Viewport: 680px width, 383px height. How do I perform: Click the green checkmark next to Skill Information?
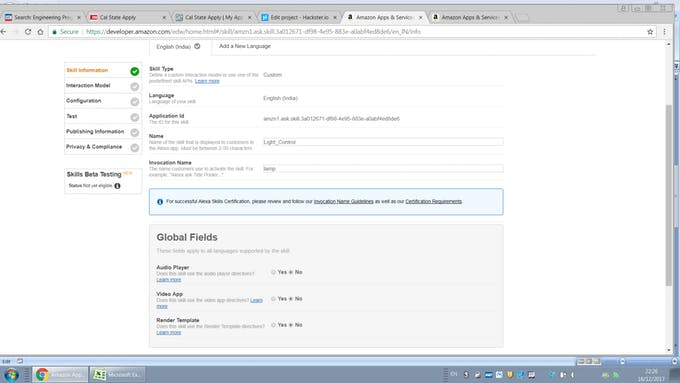[134, 71]
